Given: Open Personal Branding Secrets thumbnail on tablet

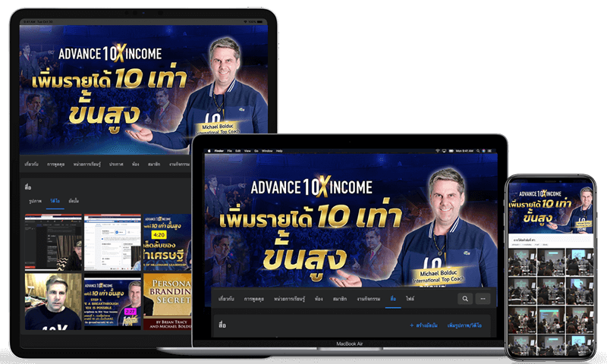Looking at the screenshot, I should tap(167, 302).
